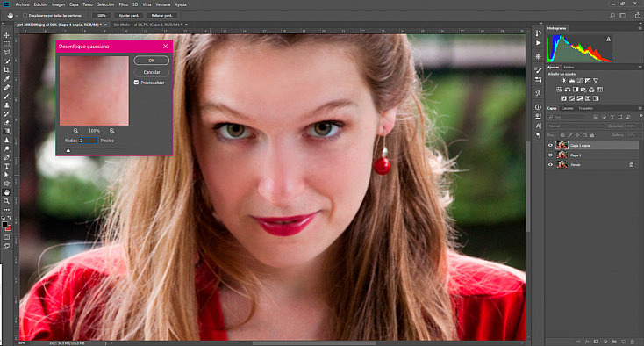Open the Edit Toolbar three-dots button
Screen dimensions: 644x346
coord(6,210)
